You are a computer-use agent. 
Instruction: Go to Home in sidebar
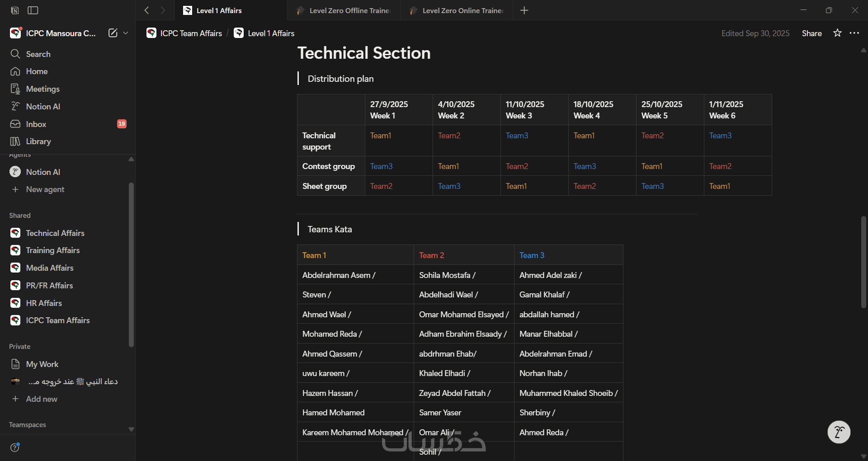(37, 71)
